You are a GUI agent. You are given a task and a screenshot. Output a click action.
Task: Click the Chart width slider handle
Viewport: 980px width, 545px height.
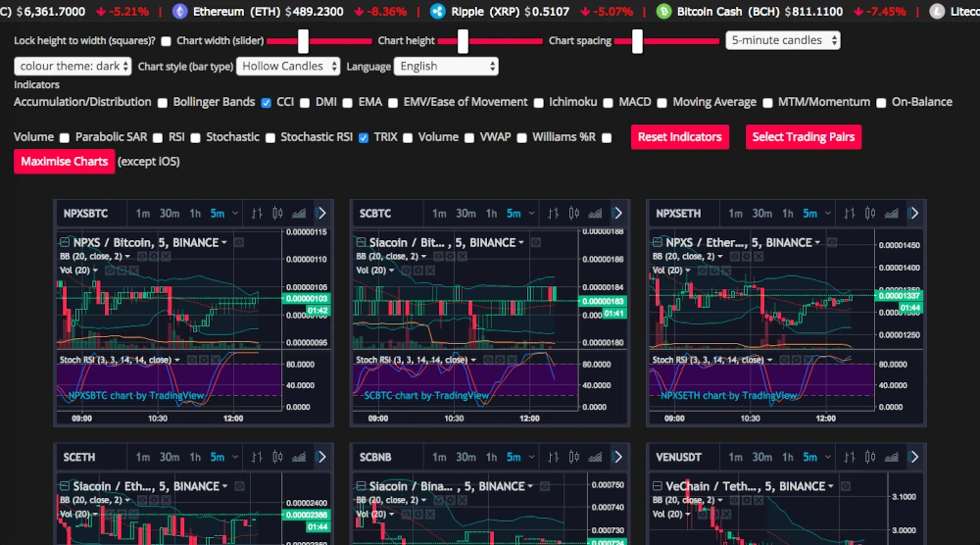(303, 41)
